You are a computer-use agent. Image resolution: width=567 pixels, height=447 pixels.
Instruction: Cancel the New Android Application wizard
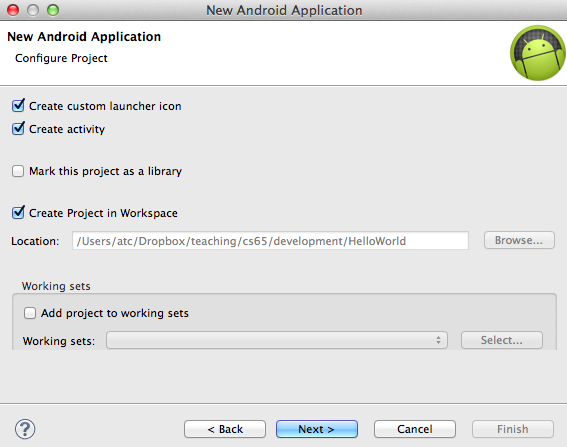click(x=415, y=429)
